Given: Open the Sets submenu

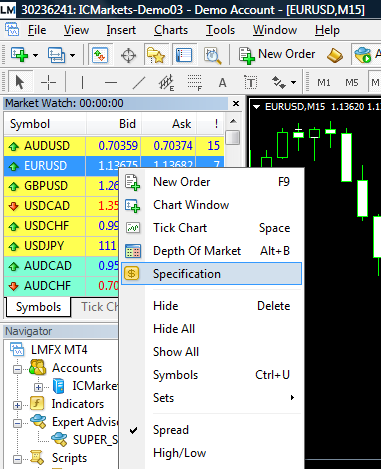Looking at the screenshot, I should [212, 398].
